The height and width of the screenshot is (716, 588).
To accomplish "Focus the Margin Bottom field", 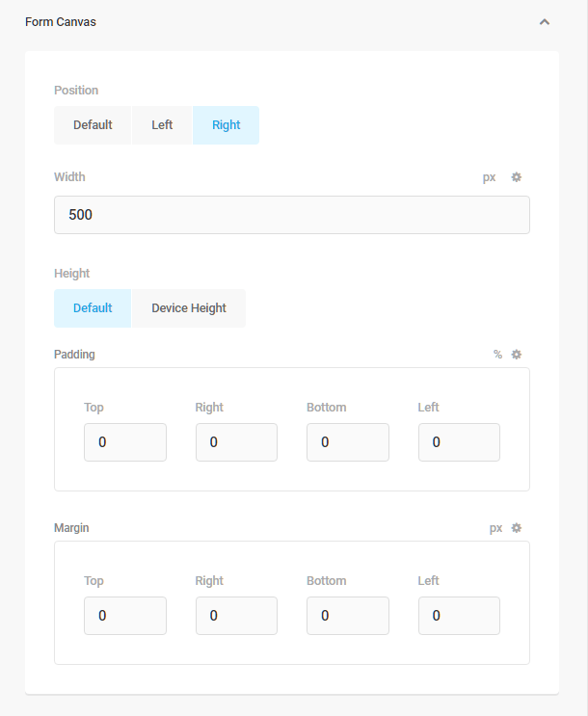I will point(348,616).
